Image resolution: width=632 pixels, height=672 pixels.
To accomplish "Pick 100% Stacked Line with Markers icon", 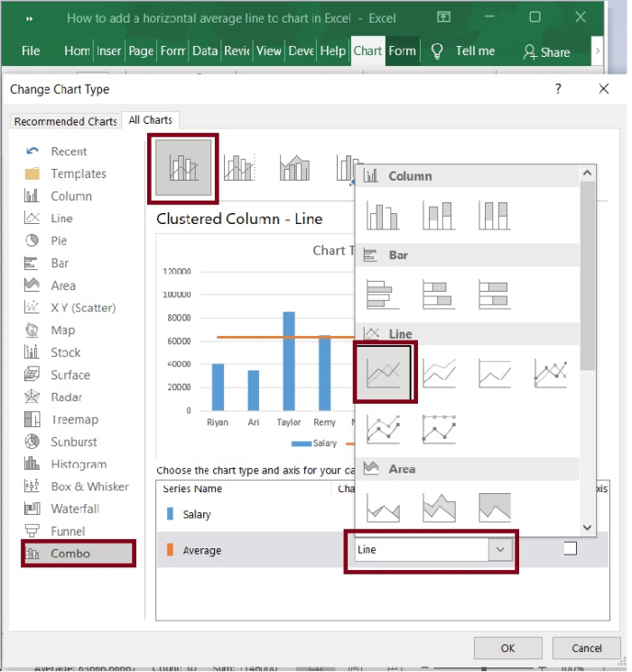I will 439,429.
